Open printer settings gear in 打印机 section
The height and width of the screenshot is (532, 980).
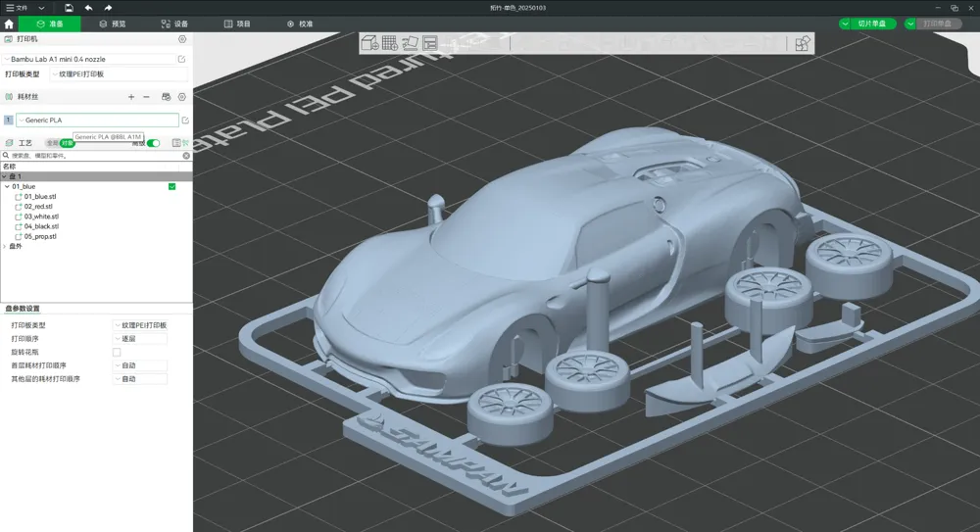[x=182, y=39]
